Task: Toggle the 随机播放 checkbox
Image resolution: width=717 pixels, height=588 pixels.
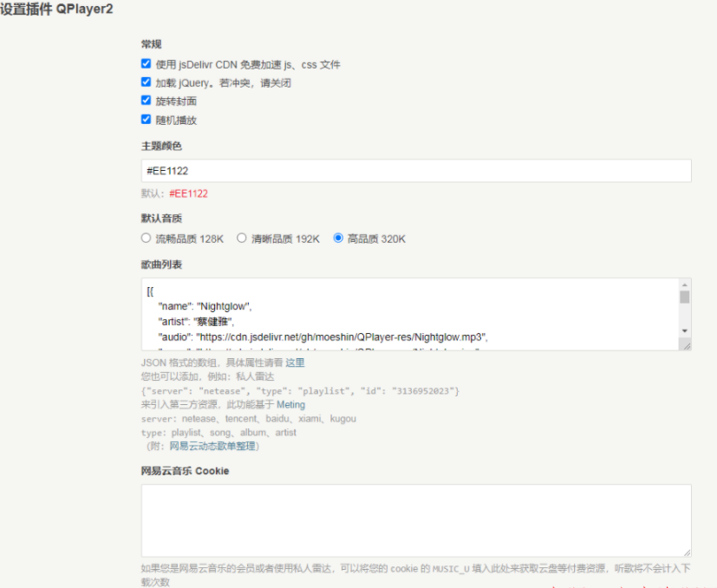Action: pyautogui.click(x=146, y=120)
